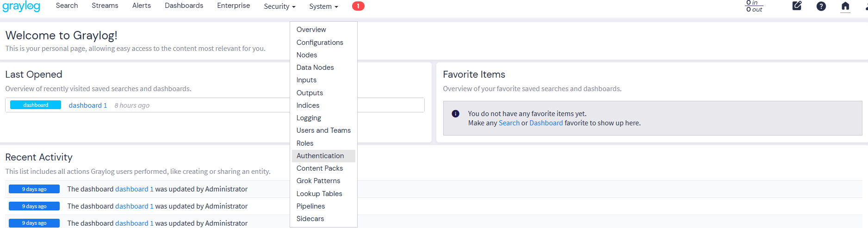Open dashboard 1 link in first activity row
Image resolution: width=868 pixels, height=228 pixels.
(x=134, y=189)
